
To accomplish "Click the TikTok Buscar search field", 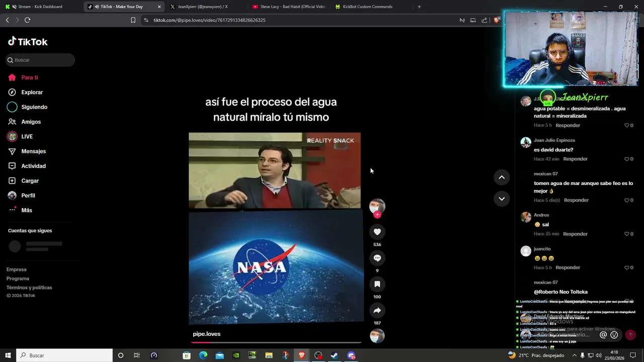I will (40, 60).
